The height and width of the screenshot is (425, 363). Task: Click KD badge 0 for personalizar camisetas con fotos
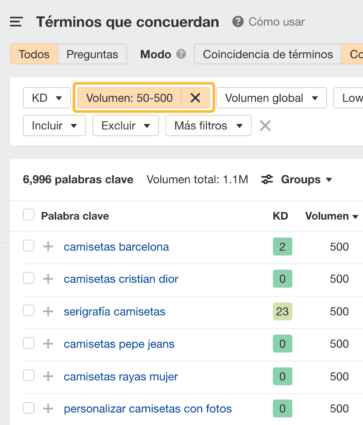282,408
